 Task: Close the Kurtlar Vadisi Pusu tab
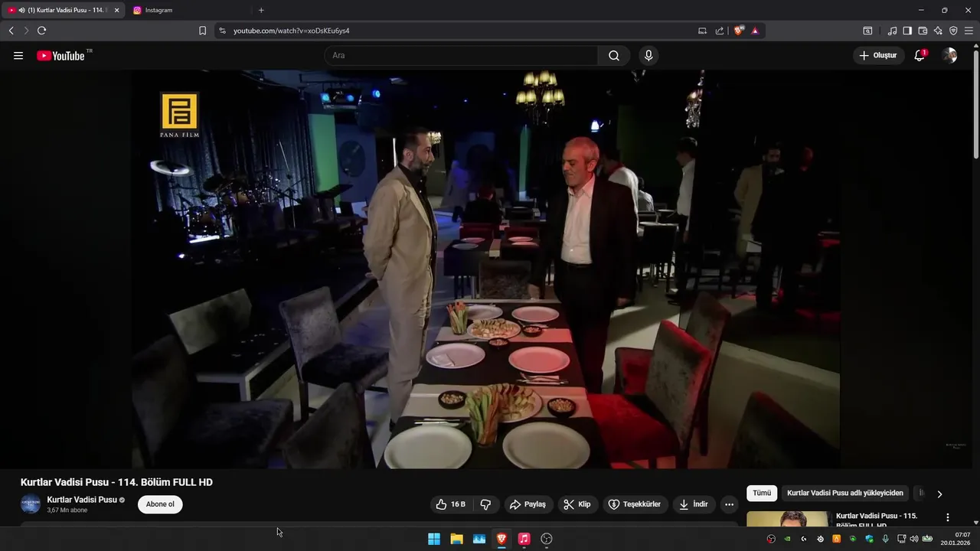(x=116, y=10)
